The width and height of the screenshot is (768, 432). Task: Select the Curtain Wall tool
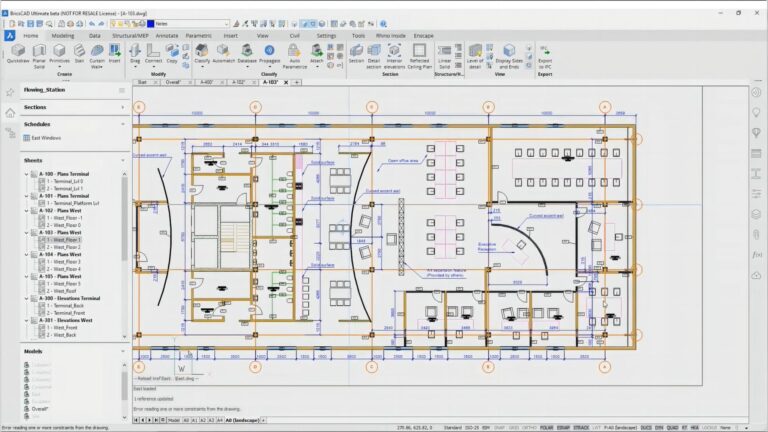tap(97, 55)
